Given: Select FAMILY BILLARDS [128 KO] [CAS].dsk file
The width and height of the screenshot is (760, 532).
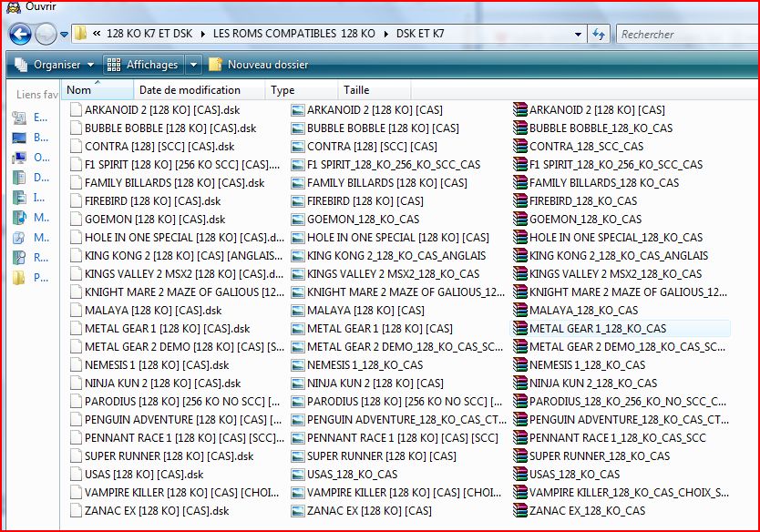Looking at the screenshot, I should point(168,183).
